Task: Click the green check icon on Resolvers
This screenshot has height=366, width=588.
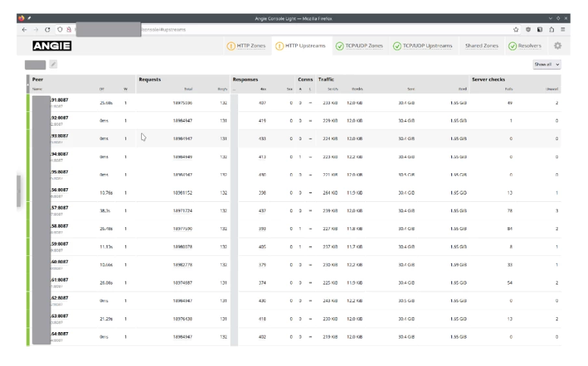Action: [513, 46]
